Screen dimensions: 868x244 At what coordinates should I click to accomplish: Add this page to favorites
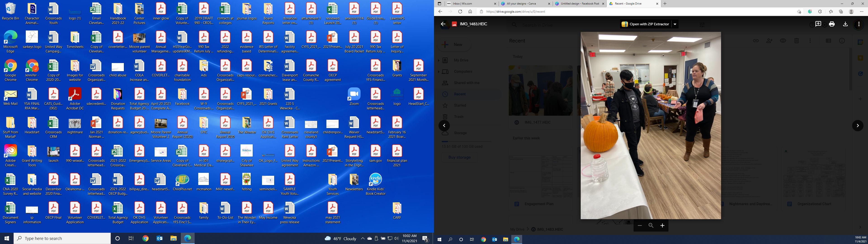(x=799, y=12)
